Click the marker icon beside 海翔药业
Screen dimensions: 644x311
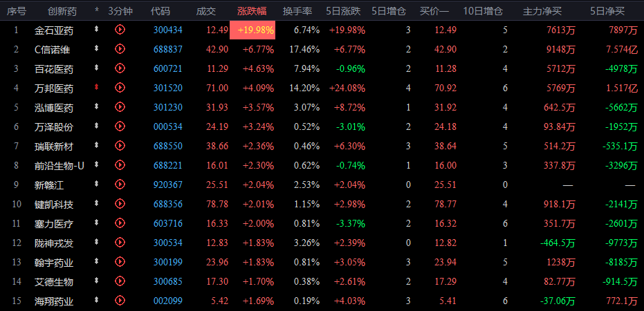pyautogui.click(x=97, y=301)
